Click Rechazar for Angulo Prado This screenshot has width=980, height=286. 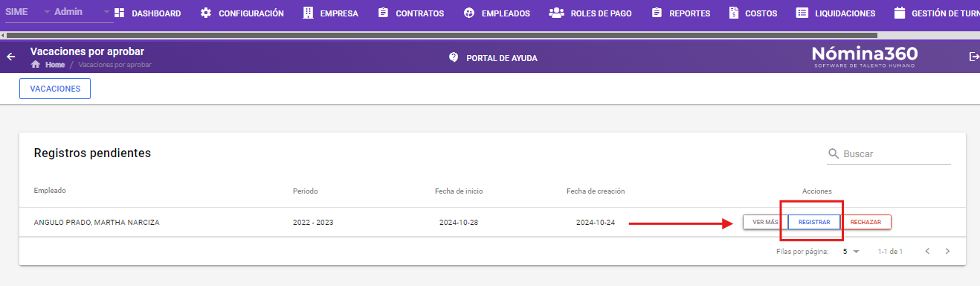[x=866, y=222]
